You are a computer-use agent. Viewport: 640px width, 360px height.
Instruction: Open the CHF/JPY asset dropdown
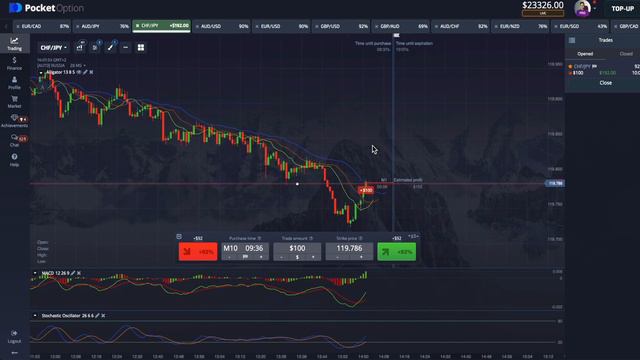pyautogui.click(x=53, y=48)
